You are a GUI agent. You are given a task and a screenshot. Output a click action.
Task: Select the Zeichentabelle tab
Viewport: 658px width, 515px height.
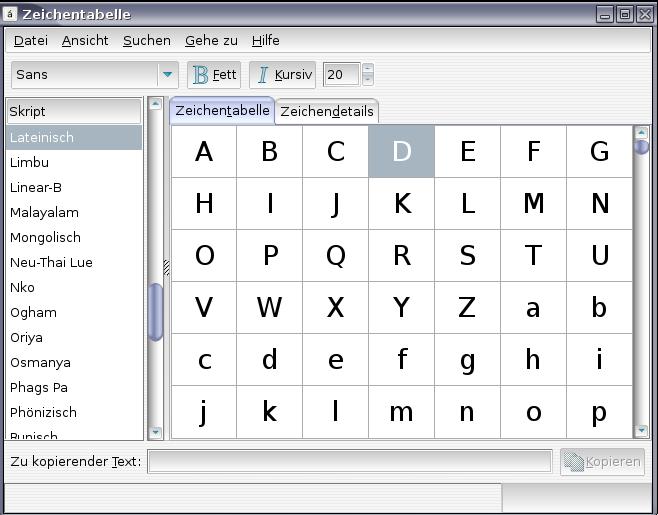(x=222, y=111)
